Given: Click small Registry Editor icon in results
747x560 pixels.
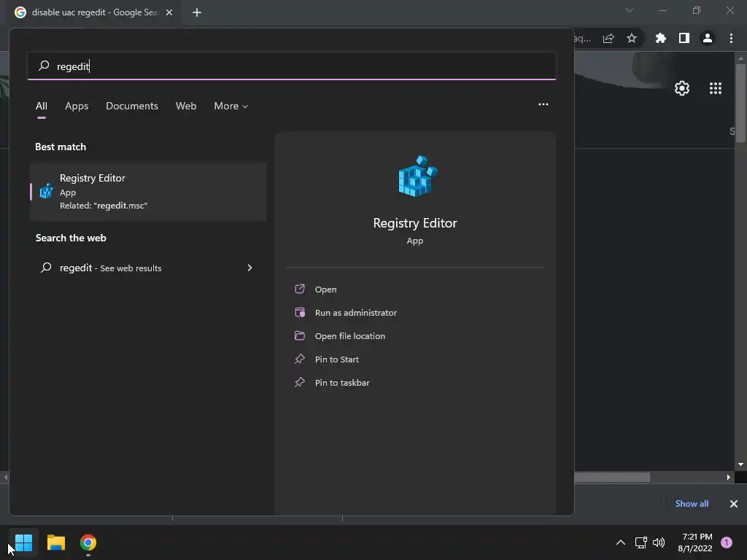Looking at the screenshot, I should pyautogui.click(x=46, y=191).
